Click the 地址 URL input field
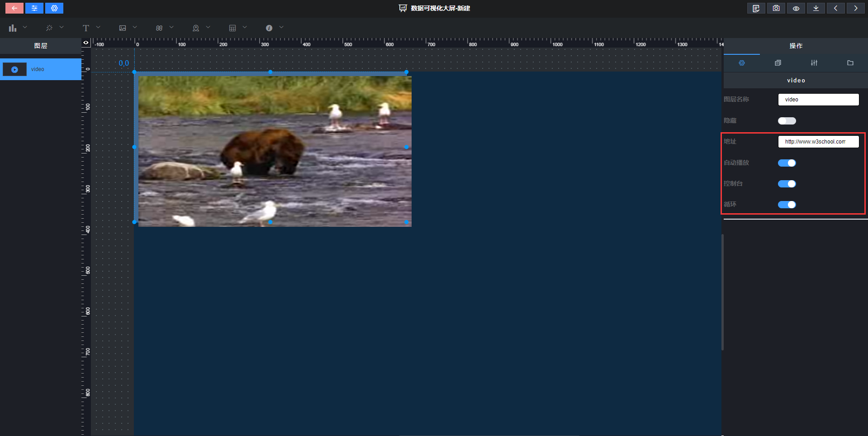This screenshot has width=868, height=436. point(818,142)
